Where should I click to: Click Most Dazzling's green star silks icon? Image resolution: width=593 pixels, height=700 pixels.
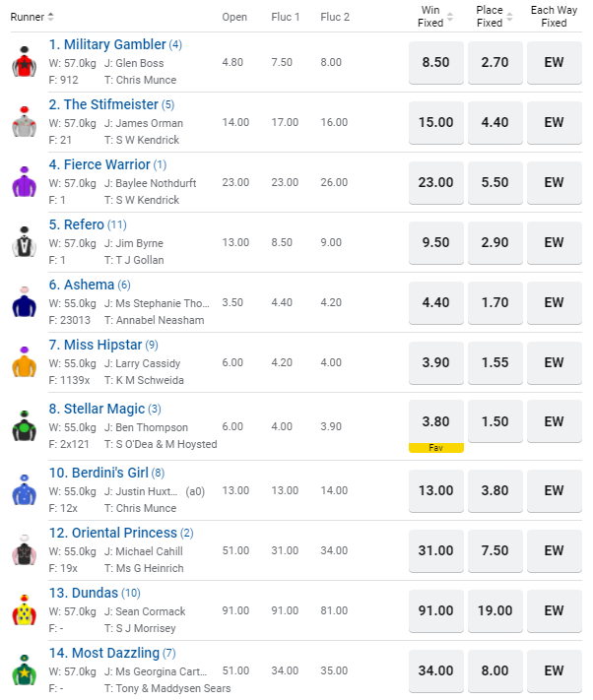[25, 670]
